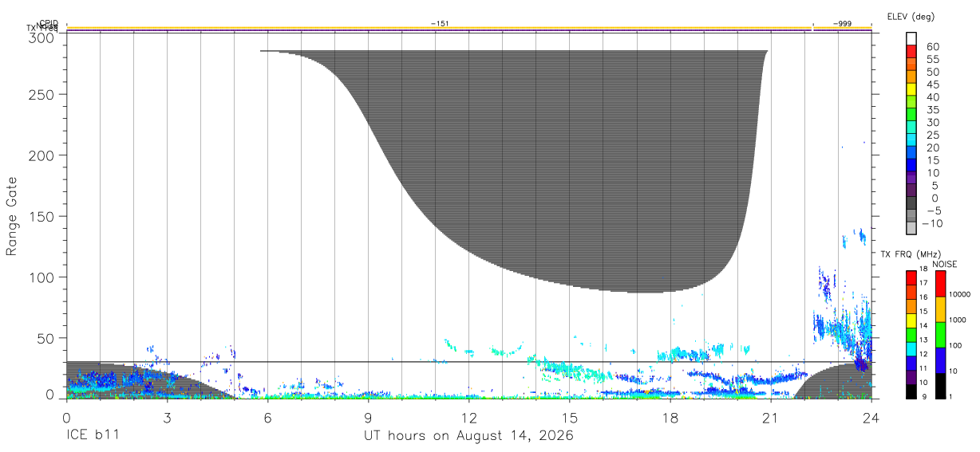Image resolution: width=980 pixels, height=452 pixels.
Task: Click the -10 label on ELEV scale
Action: [931, 224]
